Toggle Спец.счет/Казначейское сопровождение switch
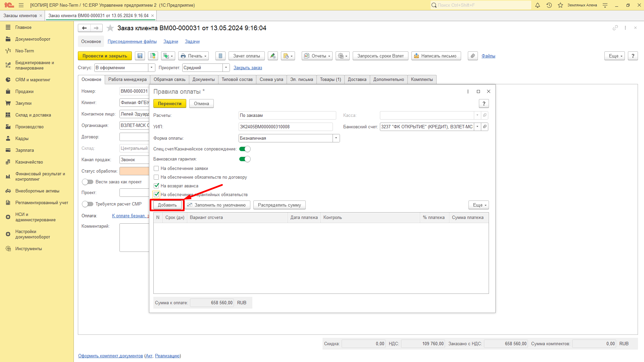The width and height of the screenshot is (644, 362). 245,149
